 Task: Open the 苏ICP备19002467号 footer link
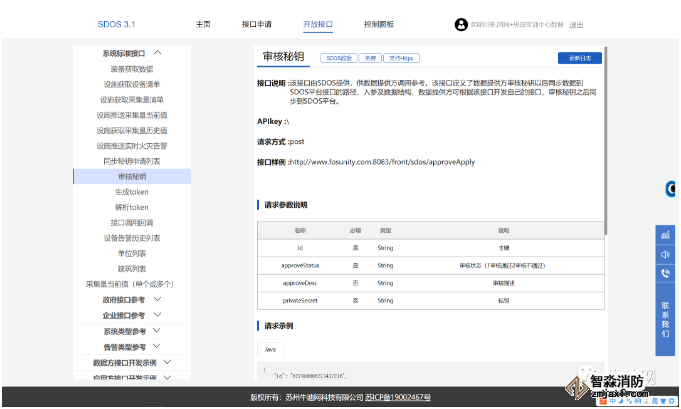click(398, 397)
